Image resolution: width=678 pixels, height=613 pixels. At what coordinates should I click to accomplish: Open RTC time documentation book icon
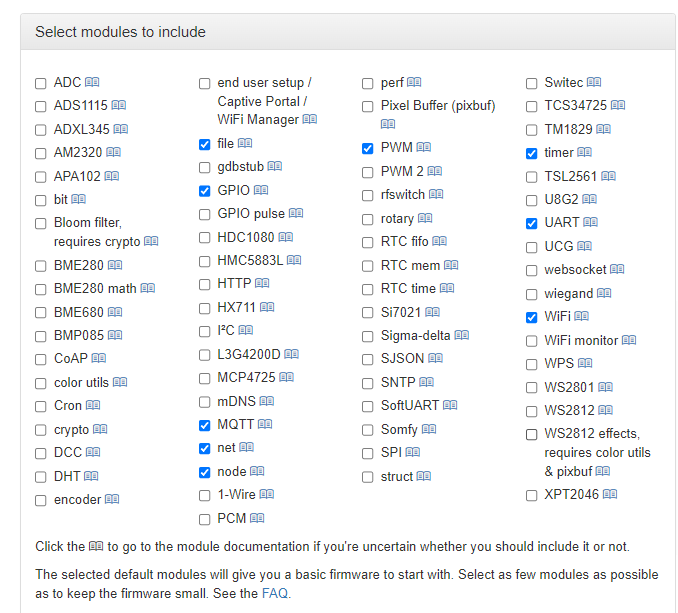pyautogui.click(x=447, y=288)
